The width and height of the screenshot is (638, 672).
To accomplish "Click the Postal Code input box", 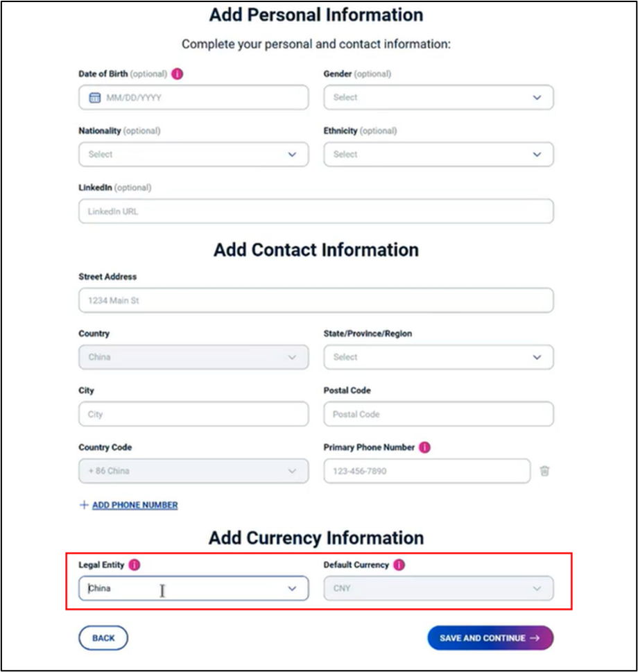I will coord(438,414).
